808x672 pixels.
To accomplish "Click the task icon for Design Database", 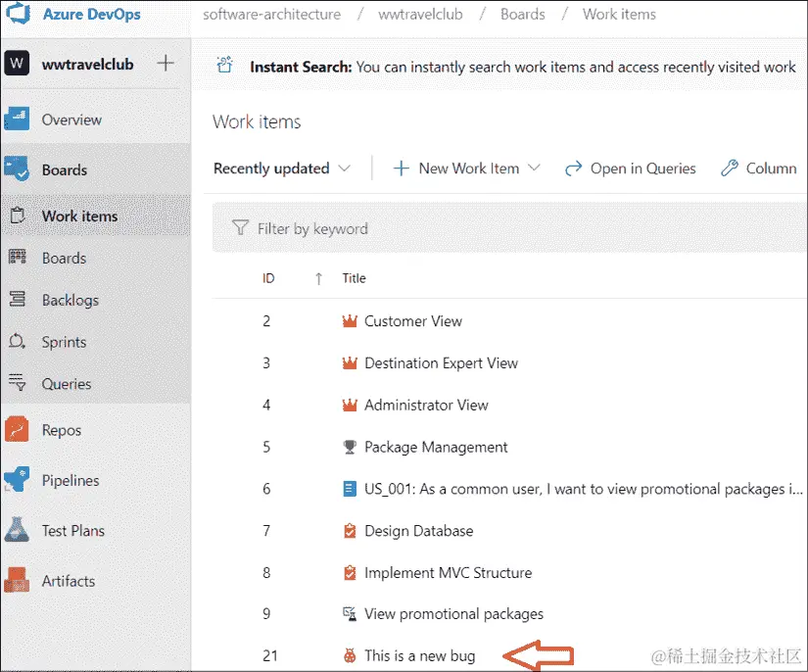I will pyautogui.click(x=350, y=530).
